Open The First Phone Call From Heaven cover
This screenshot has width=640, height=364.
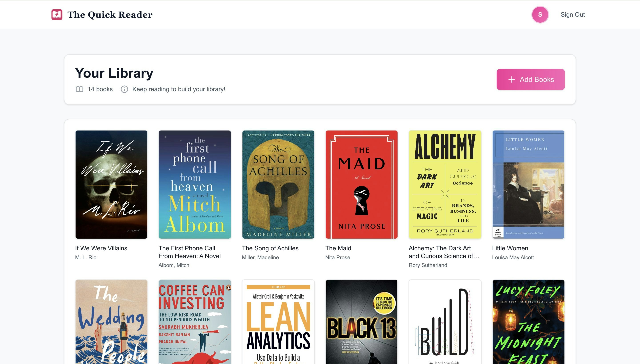[195, 184]
